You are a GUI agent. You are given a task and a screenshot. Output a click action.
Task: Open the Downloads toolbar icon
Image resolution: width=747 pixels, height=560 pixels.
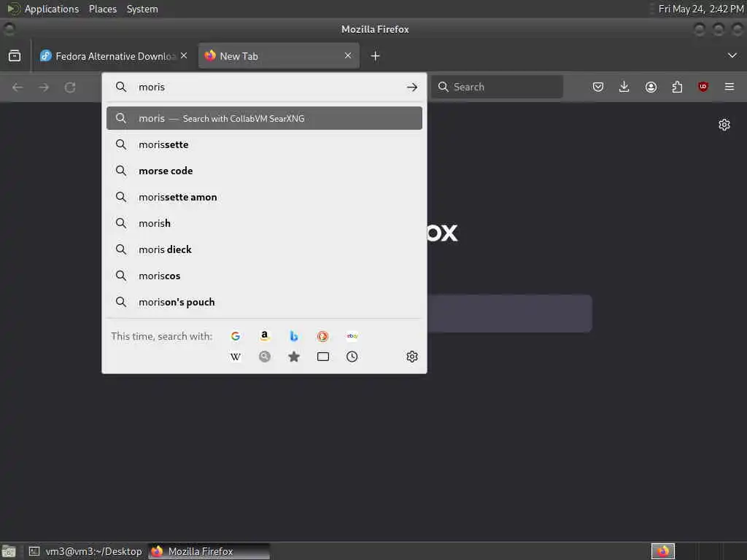tap(624, 87)
